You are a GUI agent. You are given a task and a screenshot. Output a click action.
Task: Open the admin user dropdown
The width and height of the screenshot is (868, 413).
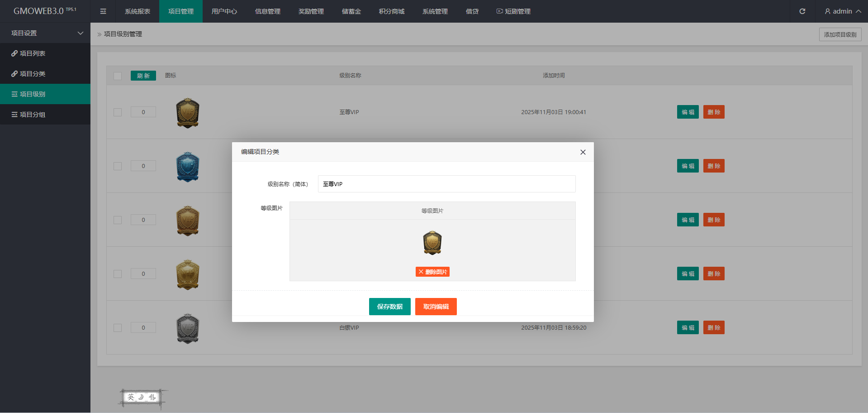[842, 11]
